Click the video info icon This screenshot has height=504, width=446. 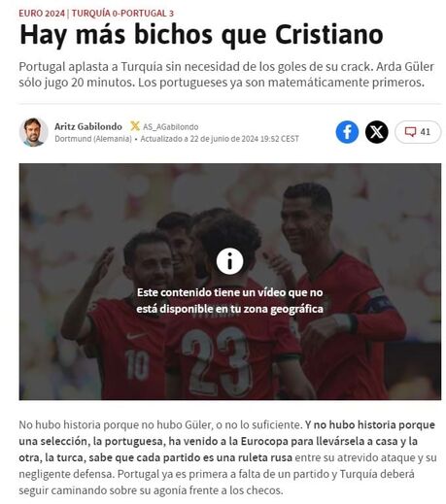229,261
